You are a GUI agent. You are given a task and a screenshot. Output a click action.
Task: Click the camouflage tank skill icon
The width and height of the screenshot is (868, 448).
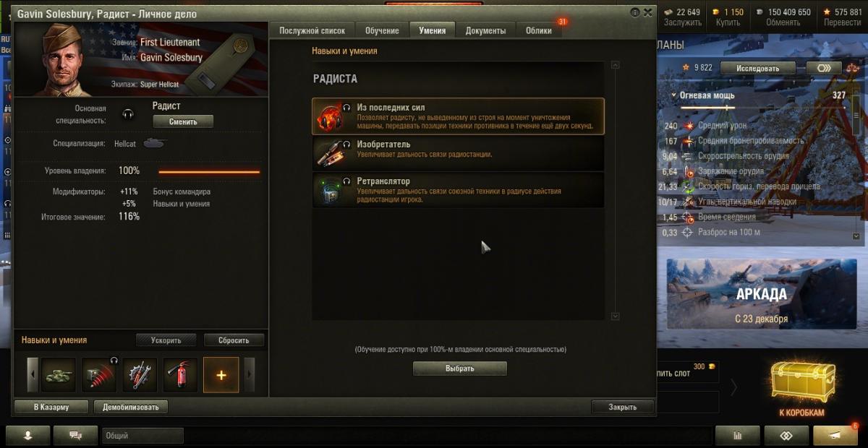(x=58, y=375)
